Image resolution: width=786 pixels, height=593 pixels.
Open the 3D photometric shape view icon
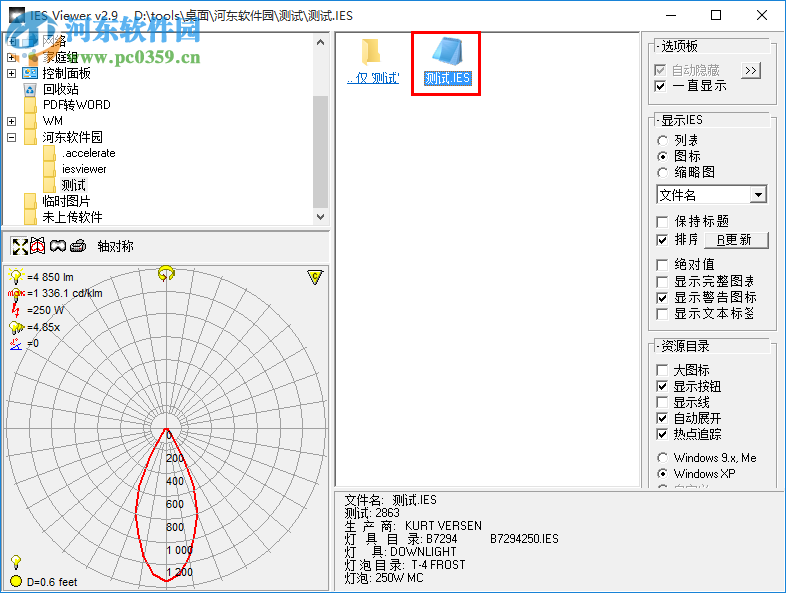click(x=58, y=246)
